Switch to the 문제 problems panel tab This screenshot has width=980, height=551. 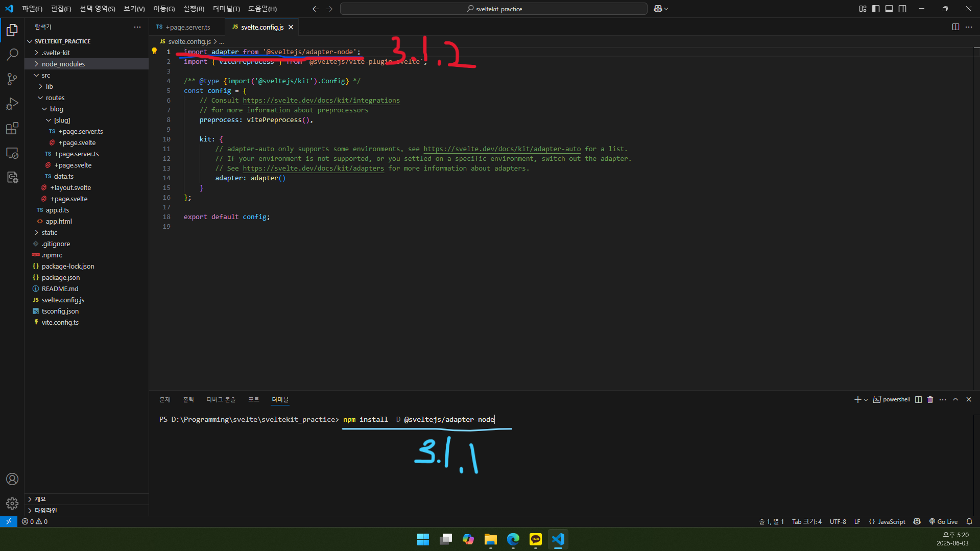(165, 399)
